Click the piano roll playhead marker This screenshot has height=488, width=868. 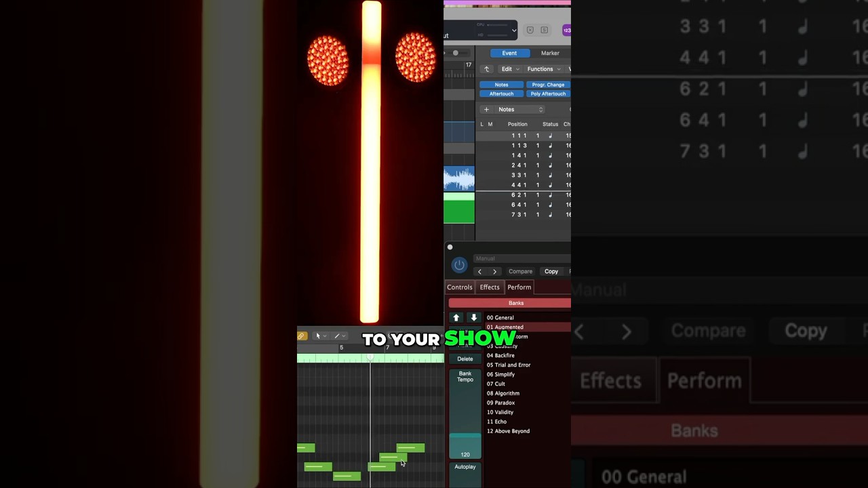[x=370, y=357]
